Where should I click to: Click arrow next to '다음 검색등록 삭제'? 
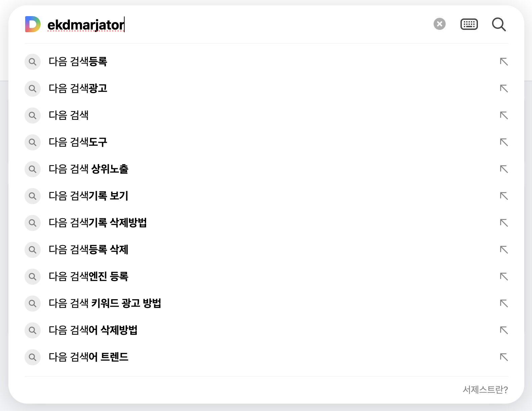504,249
